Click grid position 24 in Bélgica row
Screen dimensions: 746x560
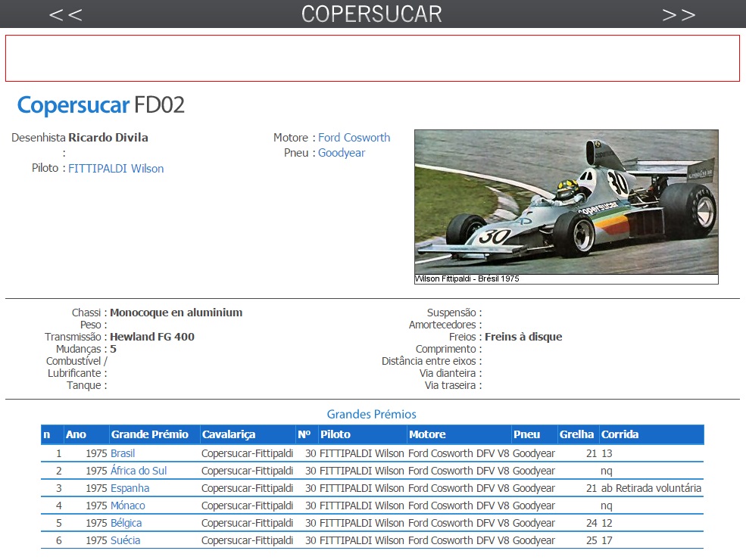591,523
